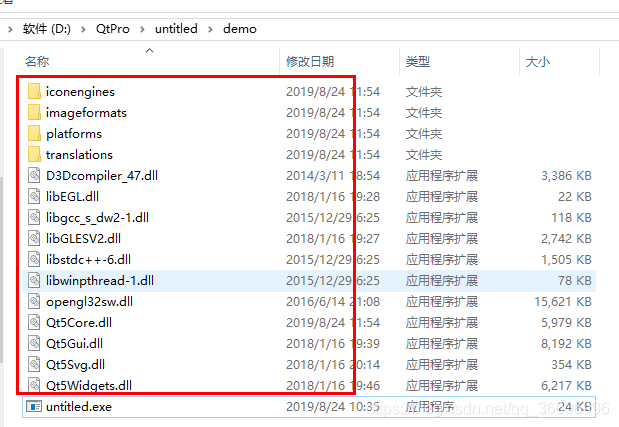Viewport: 619px width, 427px height.
Task: Click the 15,621 KB size value
Action: coord(563,302)
